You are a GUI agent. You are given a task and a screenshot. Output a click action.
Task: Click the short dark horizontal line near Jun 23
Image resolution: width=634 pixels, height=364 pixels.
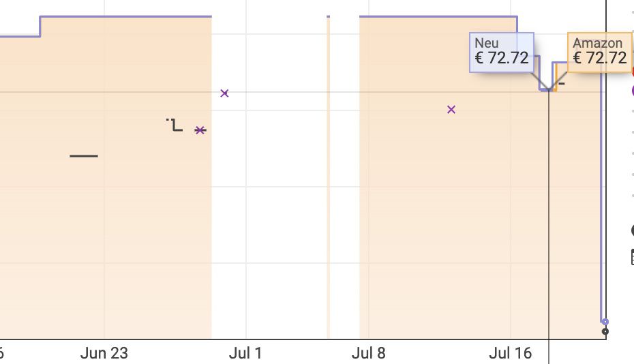click(84, 155)
